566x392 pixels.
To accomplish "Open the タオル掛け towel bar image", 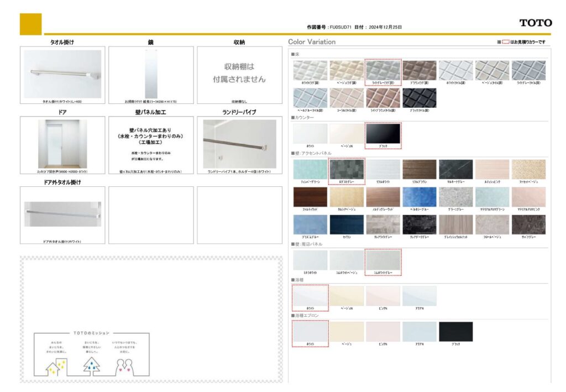I will click(62, 74).
